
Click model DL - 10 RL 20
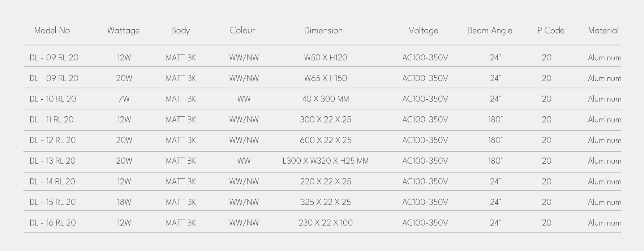[53, 99]
